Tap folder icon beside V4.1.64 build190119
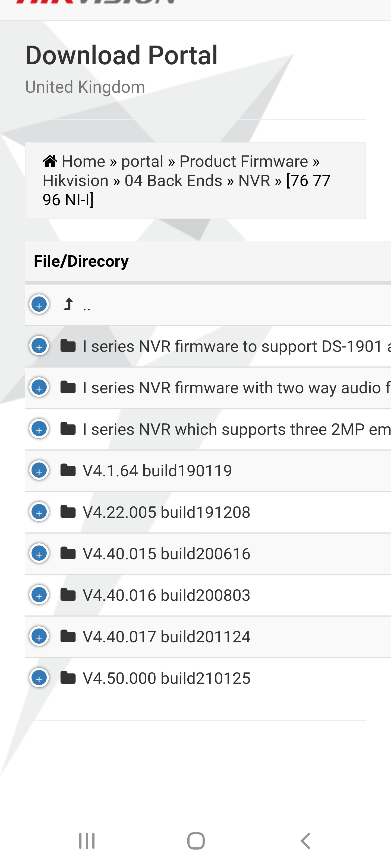 (68, 470)
